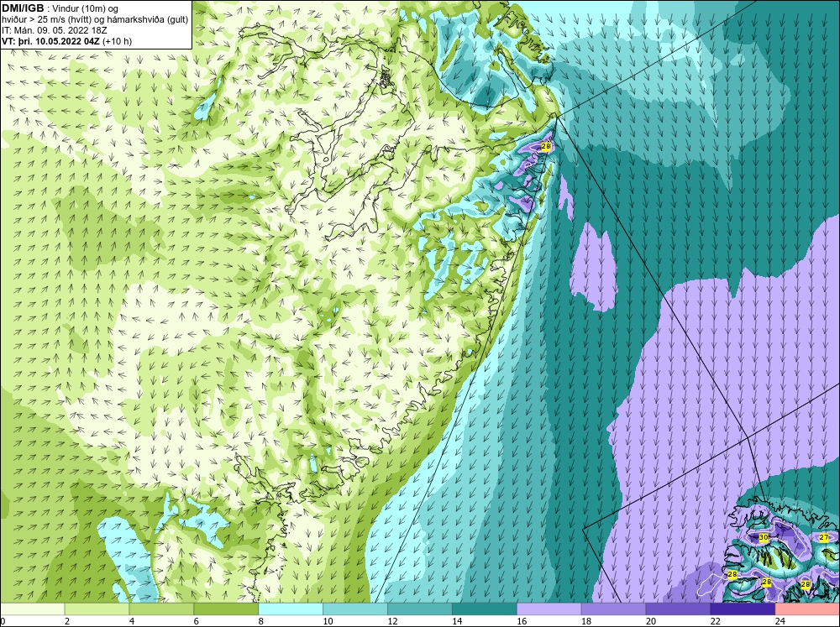Click the salmon pink above-24 m/s legend swatch
Screen dimensions: 840x627
(x=807, y=609)
